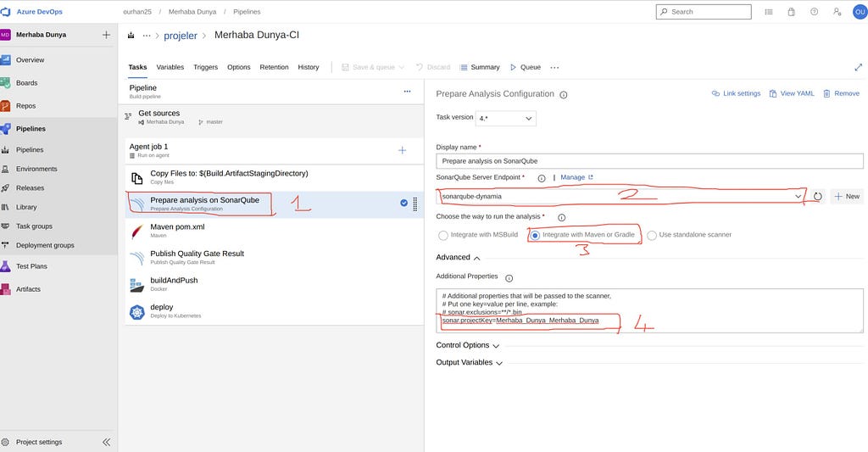Open Environments in the sidebar
Screen dimensions: 868x452
click(x=36, y=169)
